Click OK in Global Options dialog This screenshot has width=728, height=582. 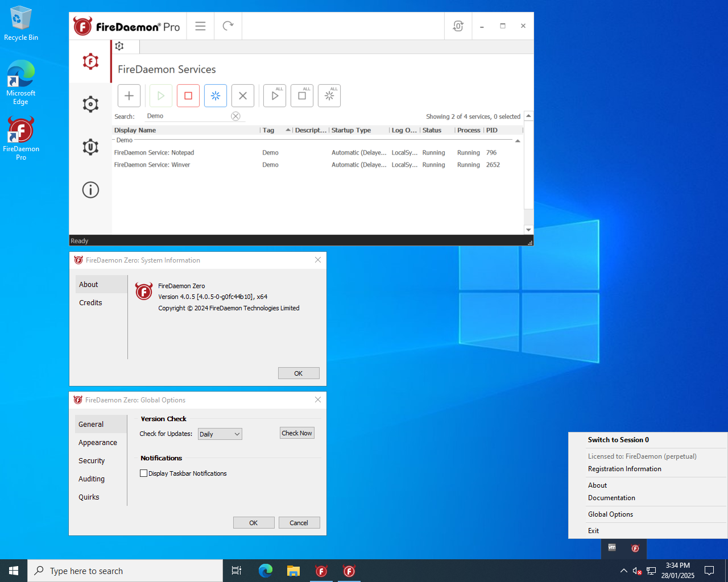point(254,523)
